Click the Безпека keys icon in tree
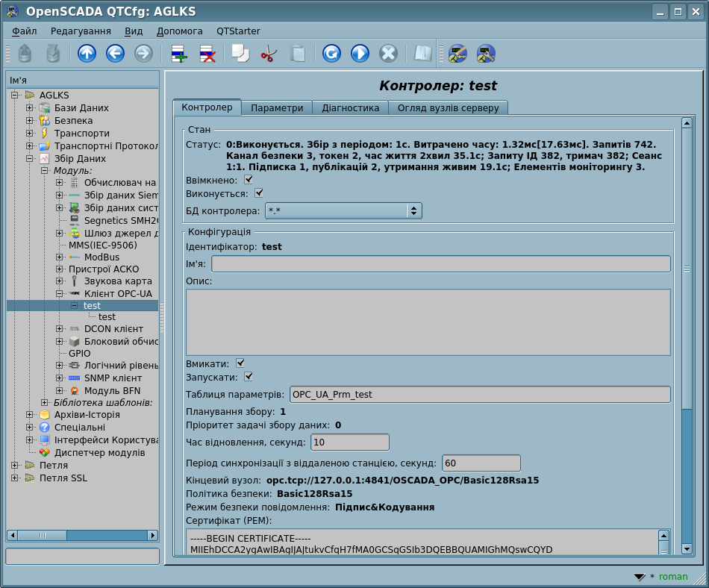This screenshot has width=709, height=588. click(44, 121)
